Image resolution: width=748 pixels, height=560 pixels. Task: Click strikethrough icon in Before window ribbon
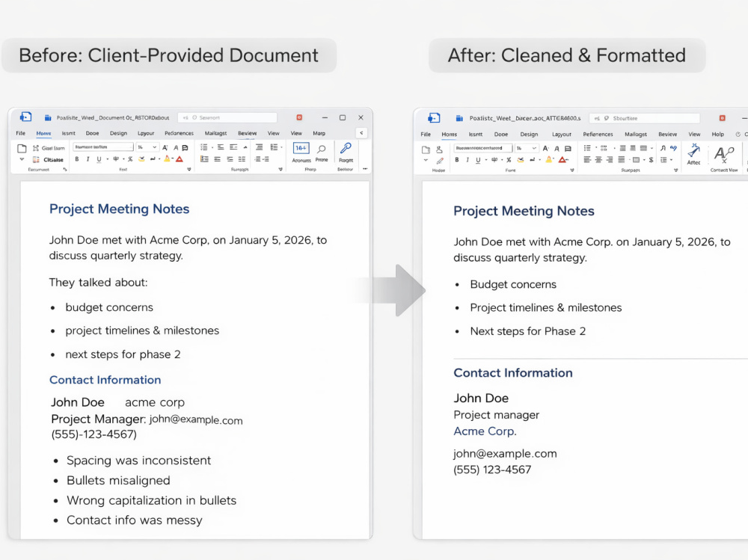click(x=116, y=159)
